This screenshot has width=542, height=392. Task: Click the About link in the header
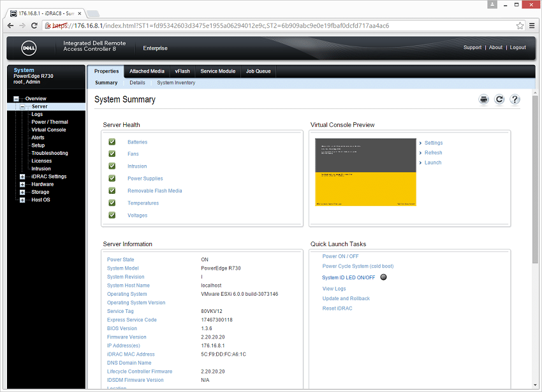click(495, 47)
